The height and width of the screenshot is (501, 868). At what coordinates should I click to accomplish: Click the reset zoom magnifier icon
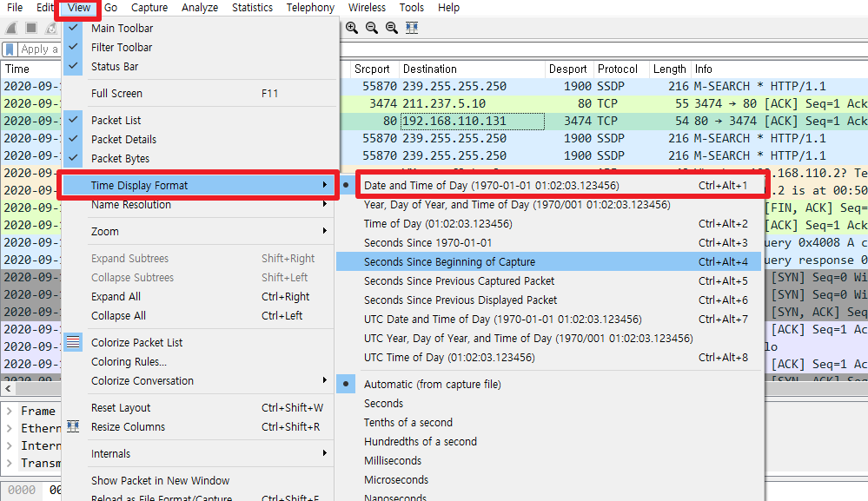pyautogui.click(x=391, y=28)
